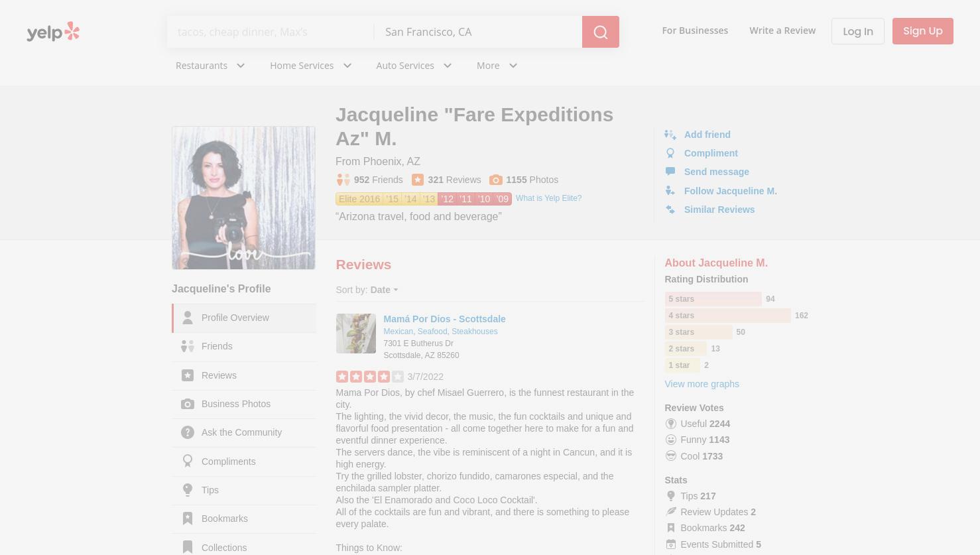Expand the Home Services dropdown menu
Viewport: 980px width, 555px height.
(310, 66)
